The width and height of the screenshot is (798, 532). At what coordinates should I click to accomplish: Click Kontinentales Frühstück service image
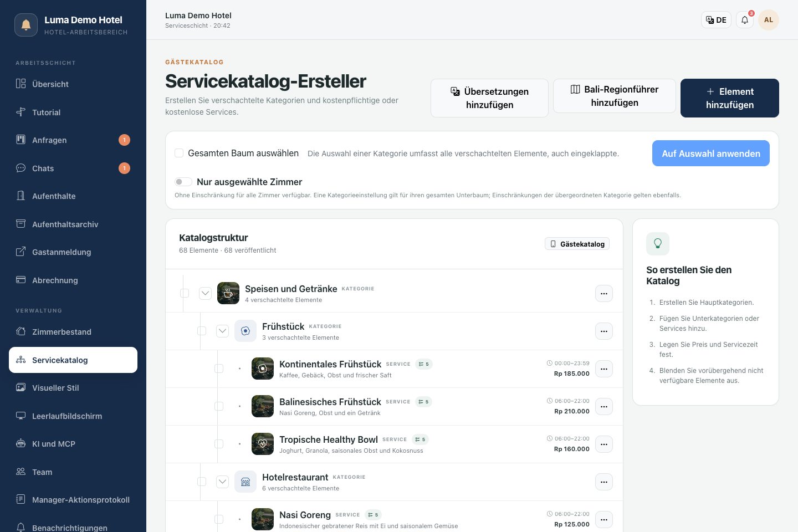coord(263,369)
